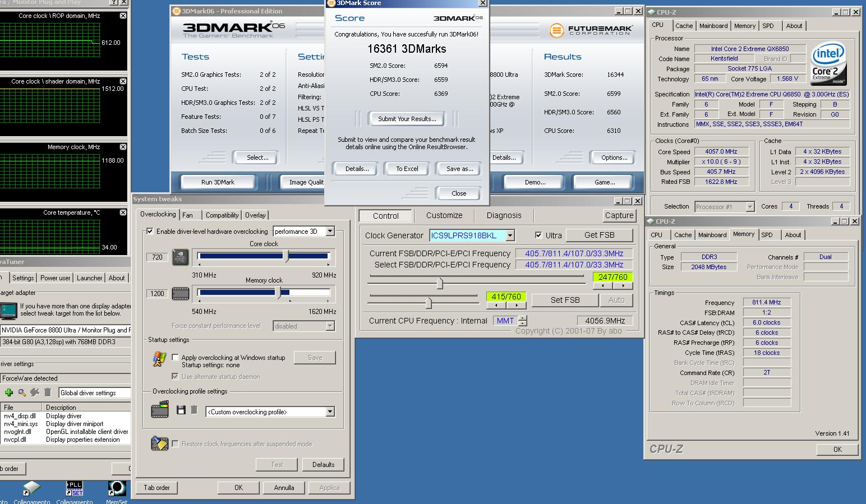
Task: Open Mainboard tab in upper CPU-Z window
Action: (713, 26)
